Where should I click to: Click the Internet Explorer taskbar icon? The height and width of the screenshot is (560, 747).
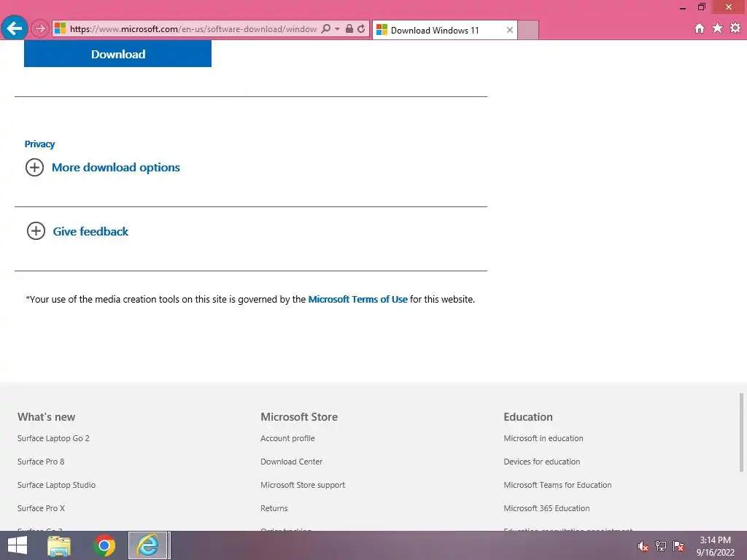[x=148, y=545]
